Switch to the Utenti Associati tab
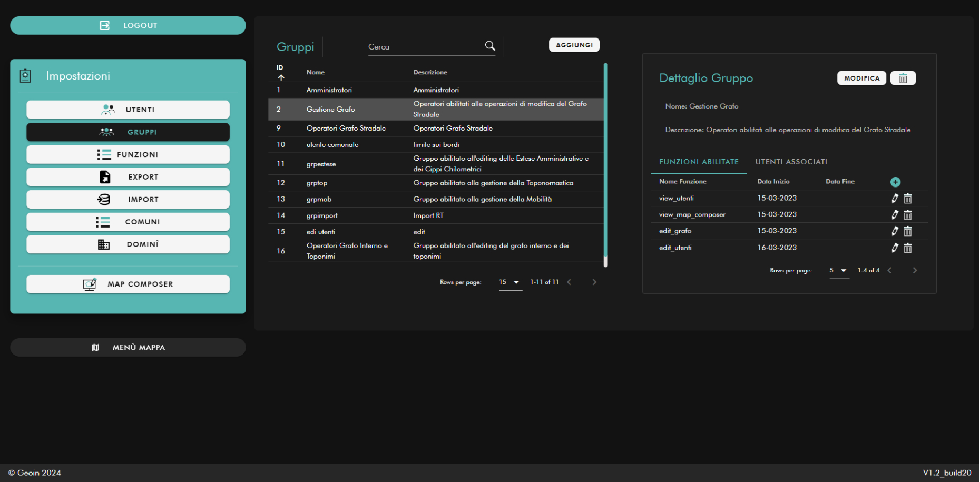This screenshot has height=482, width=980. pos(791,162)
